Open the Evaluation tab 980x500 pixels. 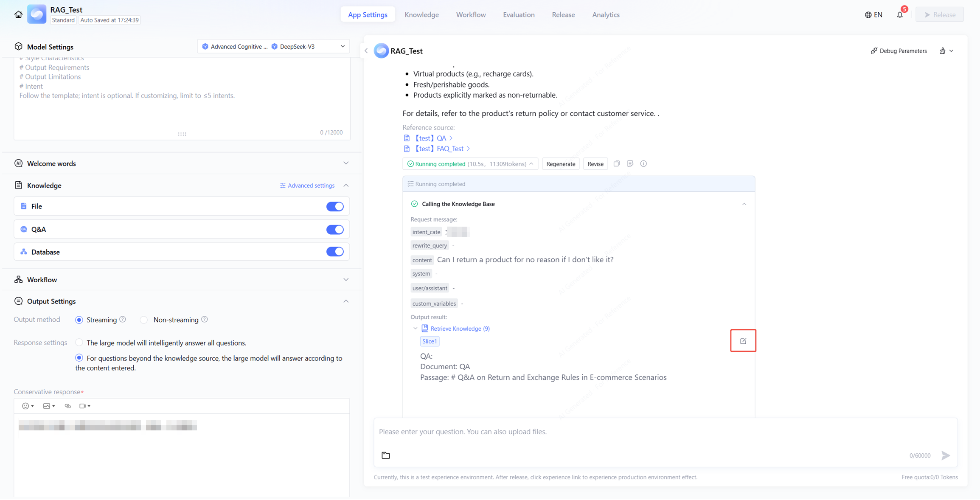(518, 14)
